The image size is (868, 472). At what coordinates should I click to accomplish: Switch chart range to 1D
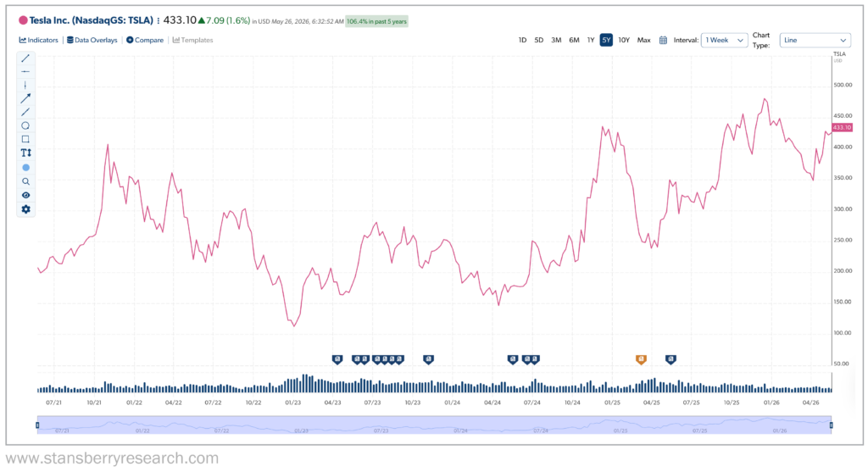click(x=522, y=41)
